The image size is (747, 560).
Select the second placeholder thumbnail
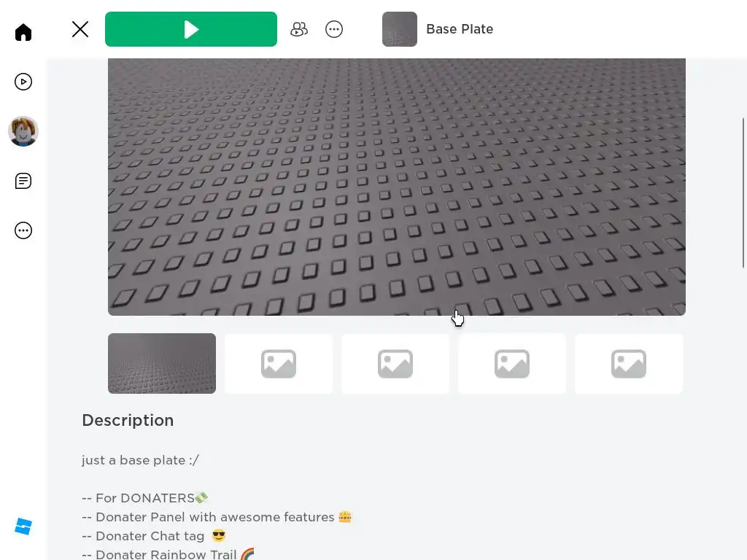[279, 363]
